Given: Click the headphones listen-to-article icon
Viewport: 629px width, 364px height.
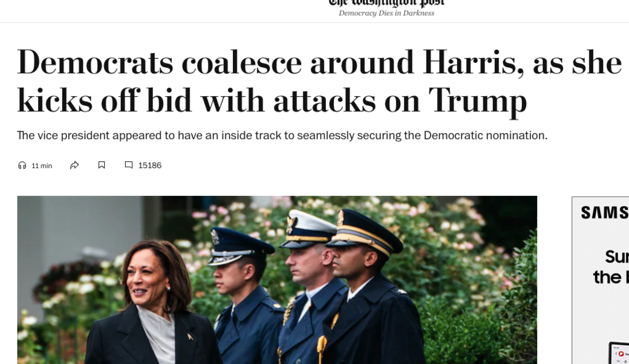Looking at the screenshot, I should pos(22,165).
